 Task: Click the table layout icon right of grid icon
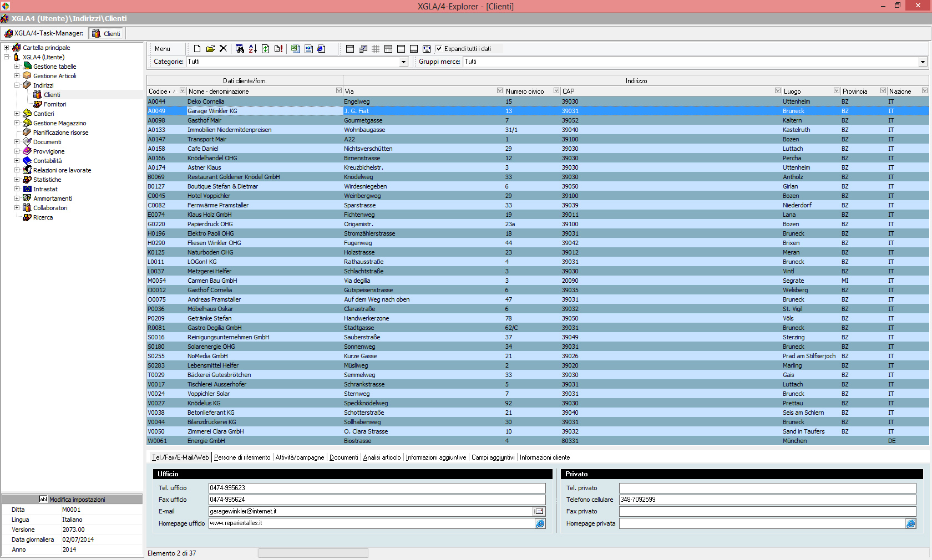(388, 49)
